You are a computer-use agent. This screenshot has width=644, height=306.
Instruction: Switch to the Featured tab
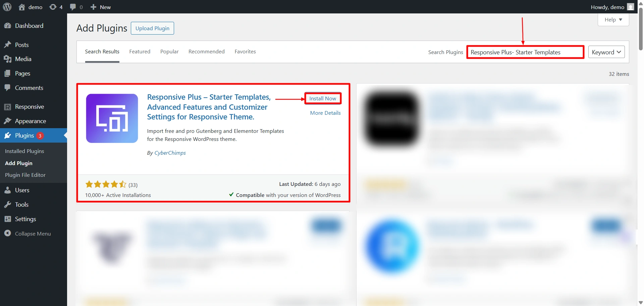point(140,52)
